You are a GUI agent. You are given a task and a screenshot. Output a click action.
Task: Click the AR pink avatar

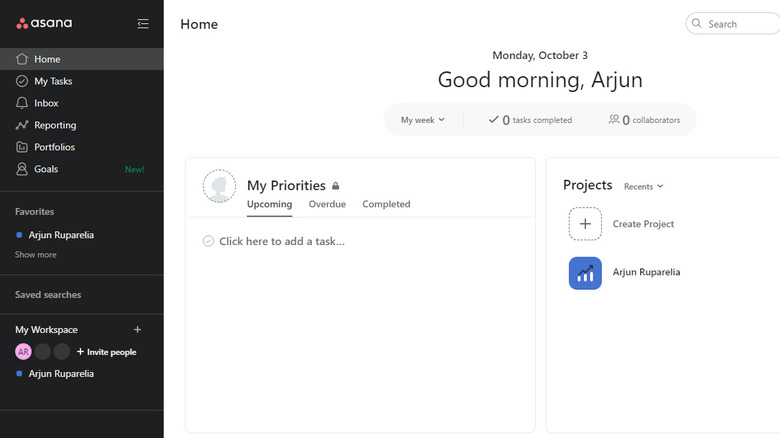23,352
